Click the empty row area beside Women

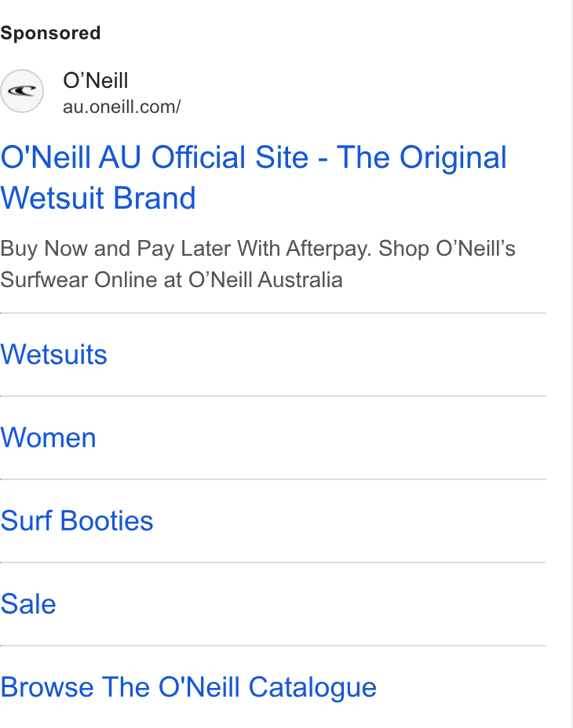click(x=321, y=438)
